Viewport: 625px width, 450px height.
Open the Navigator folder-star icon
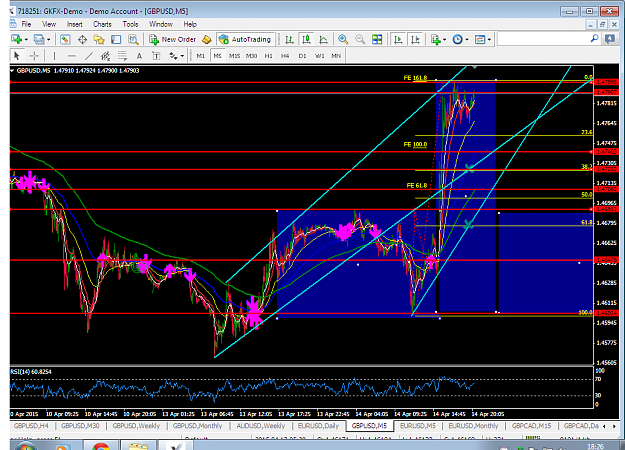point(99,39)
